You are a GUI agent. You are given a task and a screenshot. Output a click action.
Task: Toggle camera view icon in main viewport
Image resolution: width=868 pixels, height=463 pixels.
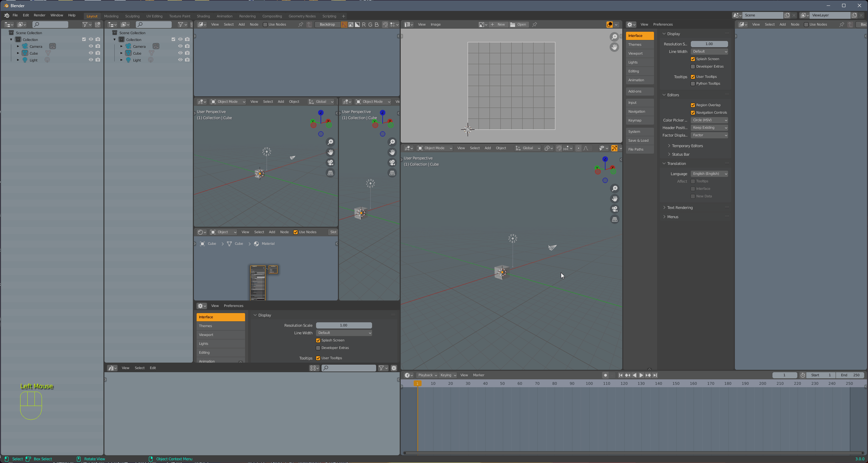[x=614, y=209]
